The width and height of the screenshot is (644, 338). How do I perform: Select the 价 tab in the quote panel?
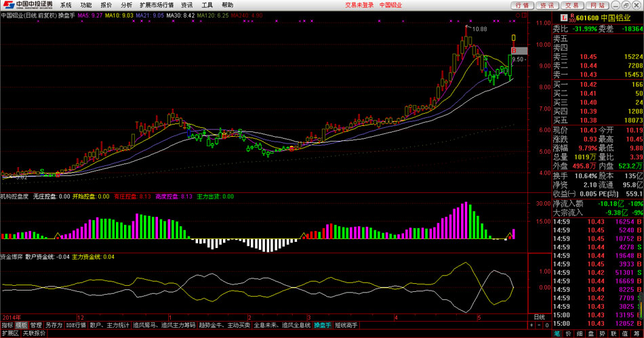569,333
